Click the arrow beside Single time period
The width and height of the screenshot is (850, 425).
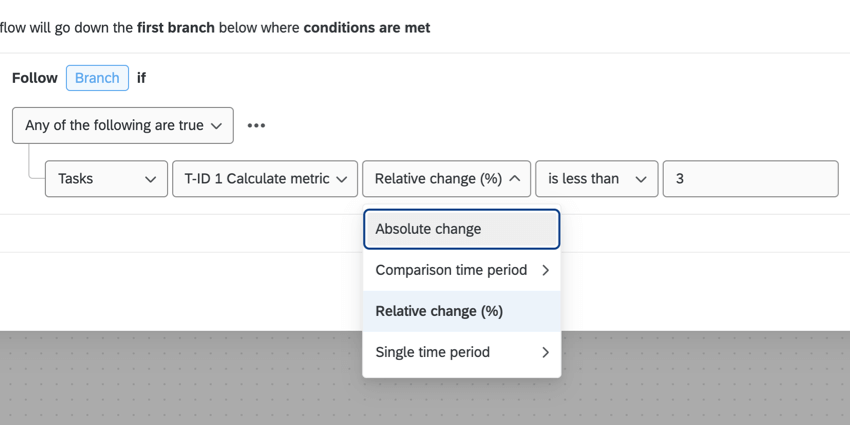[545, 352]
